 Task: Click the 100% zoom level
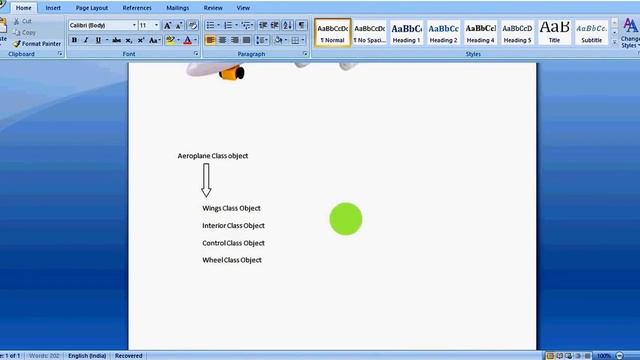[604, 356]
